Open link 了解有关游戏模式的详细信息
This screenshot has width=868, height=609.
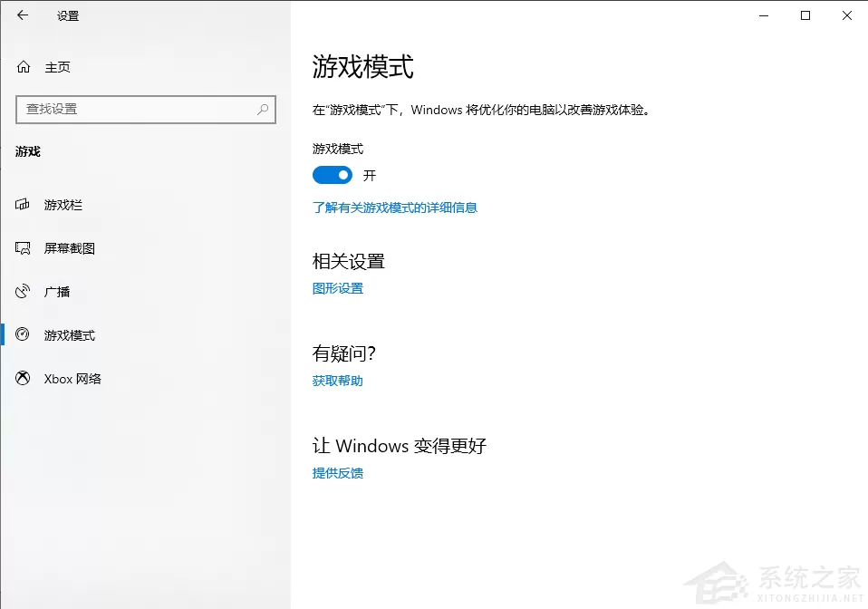[x=395, y=208]
